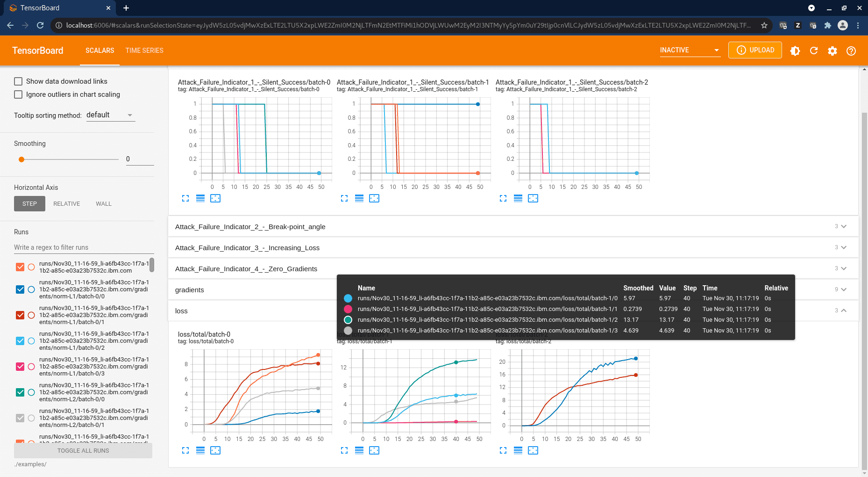Go back in browser history

coord(10,25)
